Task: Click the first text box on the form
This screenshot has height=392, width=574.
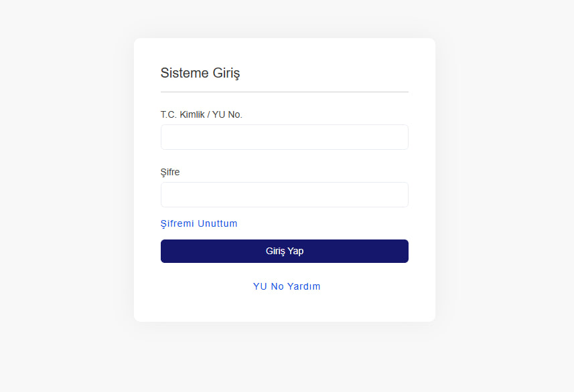Action: (x=284, y=137)
